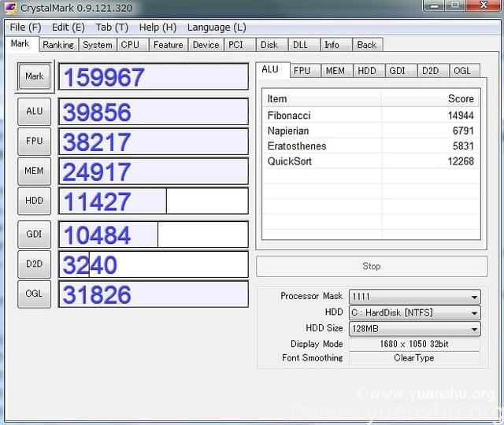Select the OGL results sub-tab
504x425 pixels.
click(465, 71)
